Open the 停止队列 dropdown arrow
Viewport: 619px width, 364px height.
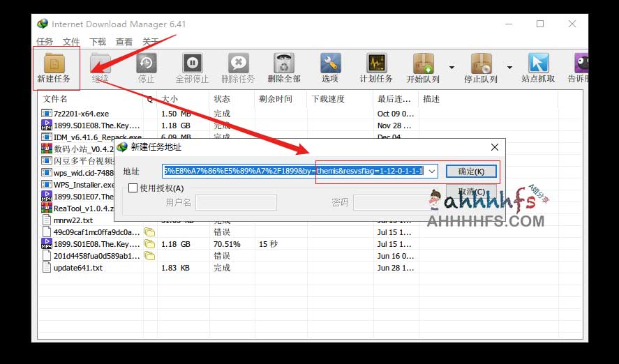[509, 68]
